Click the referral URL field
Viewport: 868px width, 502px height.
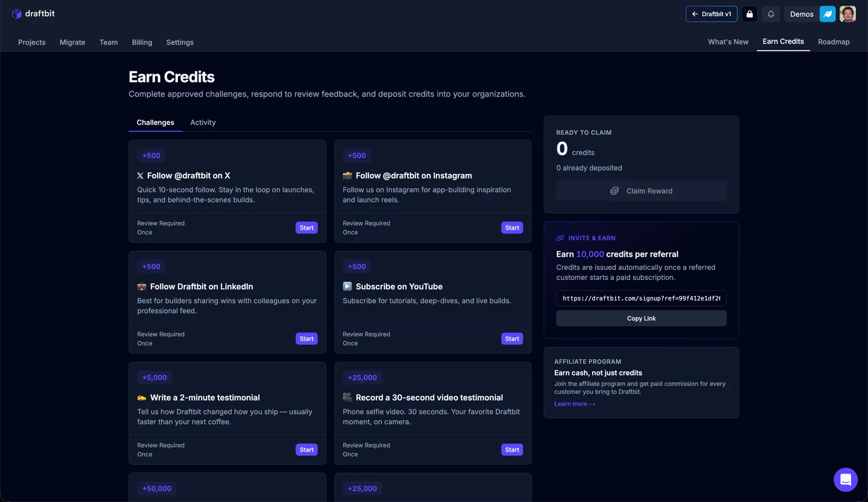(x=641, y=298)
